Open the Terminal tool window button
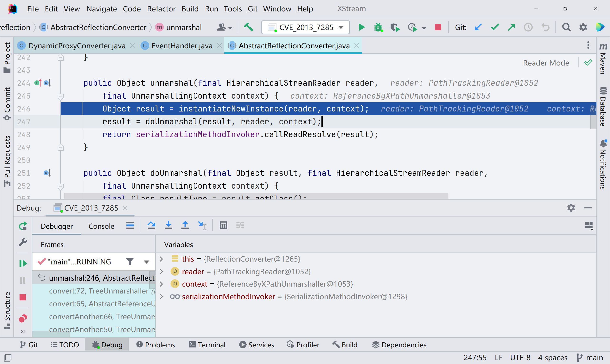 pyautogui.click(x=207, y=345)
